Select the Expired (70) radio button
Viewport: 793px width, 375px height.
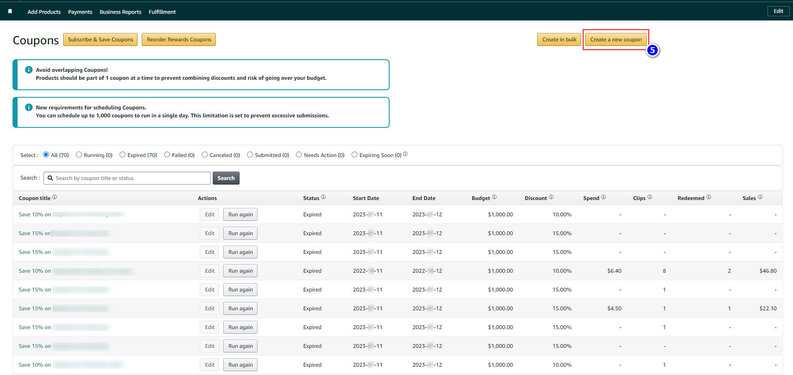pos(122,155)
